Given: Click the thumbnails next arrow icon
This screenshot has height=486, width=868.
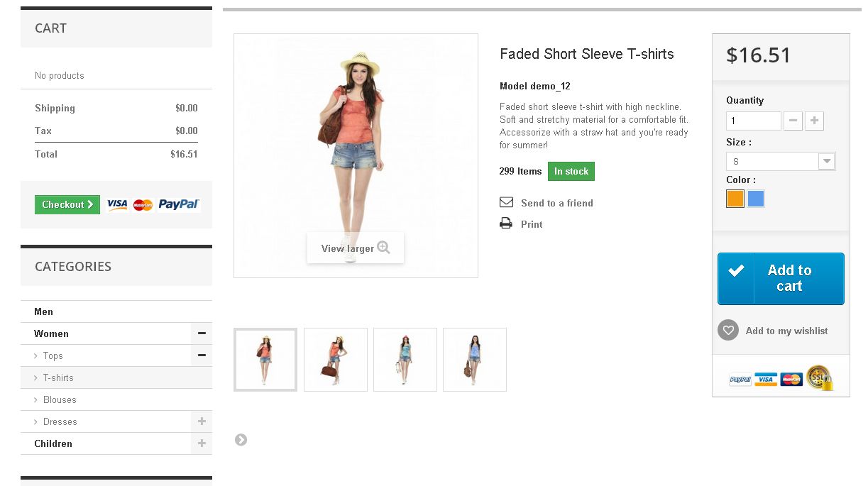Looking at the screenshot, I should point(241,440).
